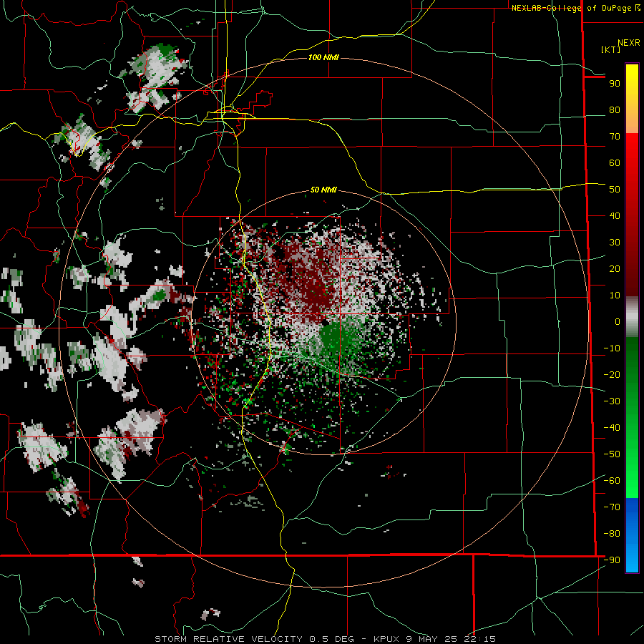Click the positive 10 value on velocity scale

coord(615,296)
